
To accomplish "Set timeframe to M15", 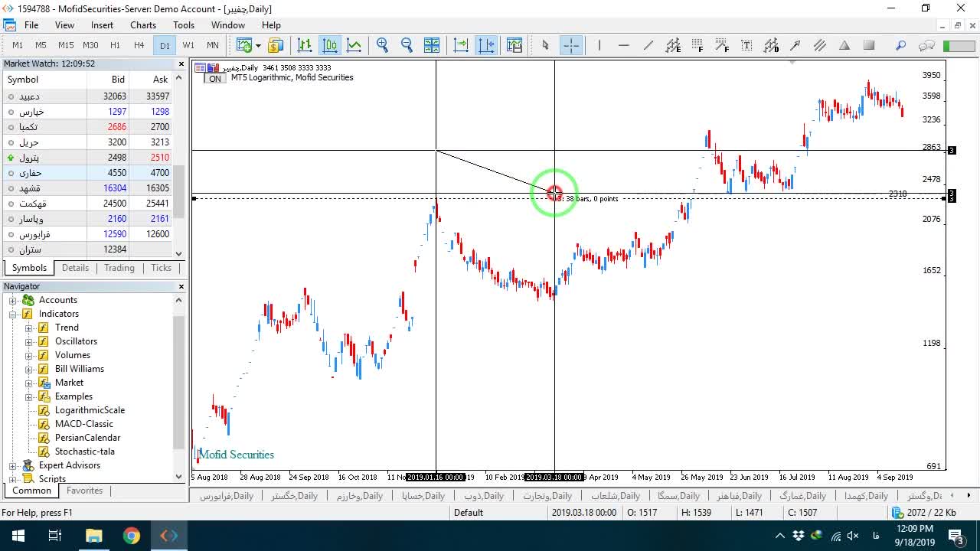I will 66,45.
